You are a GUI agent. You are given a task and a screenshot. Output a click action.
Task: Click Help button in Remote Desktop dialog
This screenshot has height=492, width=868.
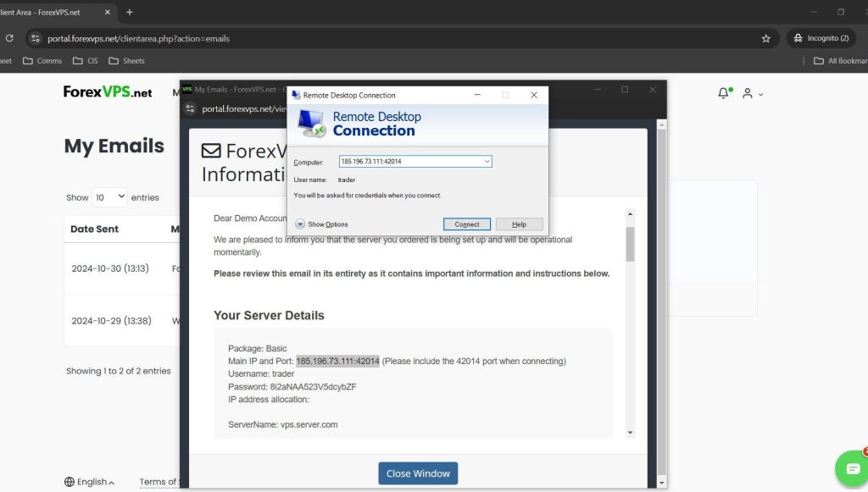pyautogui.click(x=519, y=224)
